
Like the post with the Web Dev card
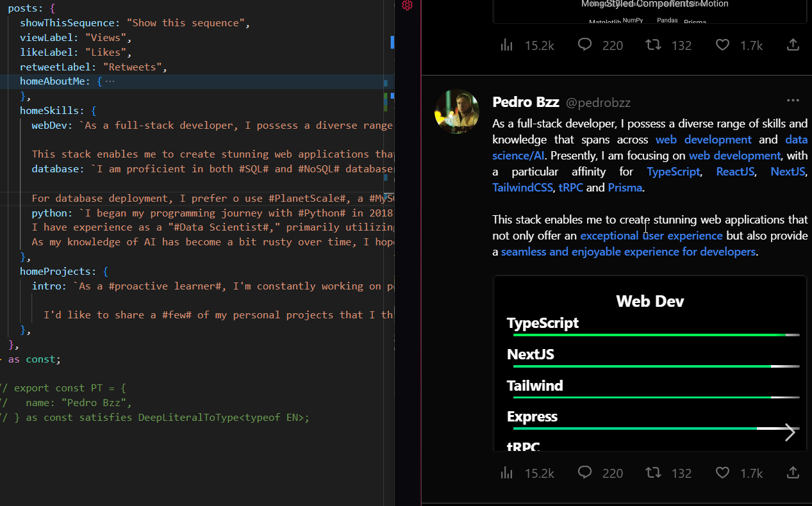722,473
